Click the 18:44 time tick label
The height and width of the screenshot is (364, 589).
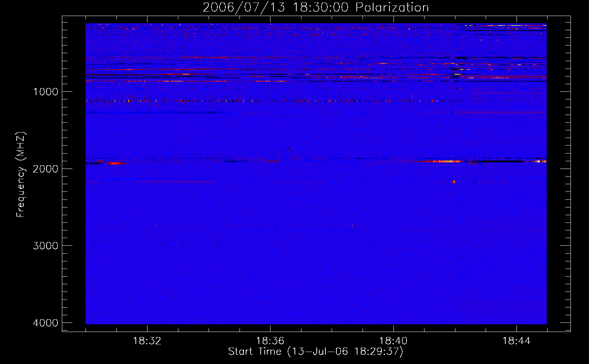pyautogui.click(x=517, y=341)
